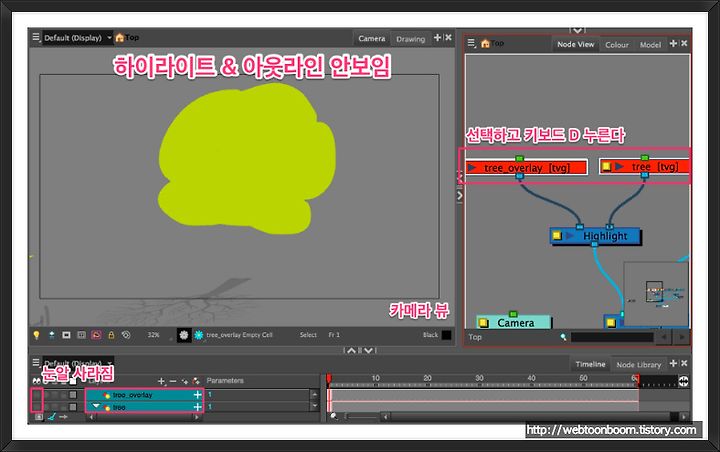Click the reset view rotation icon

(126, 335)
